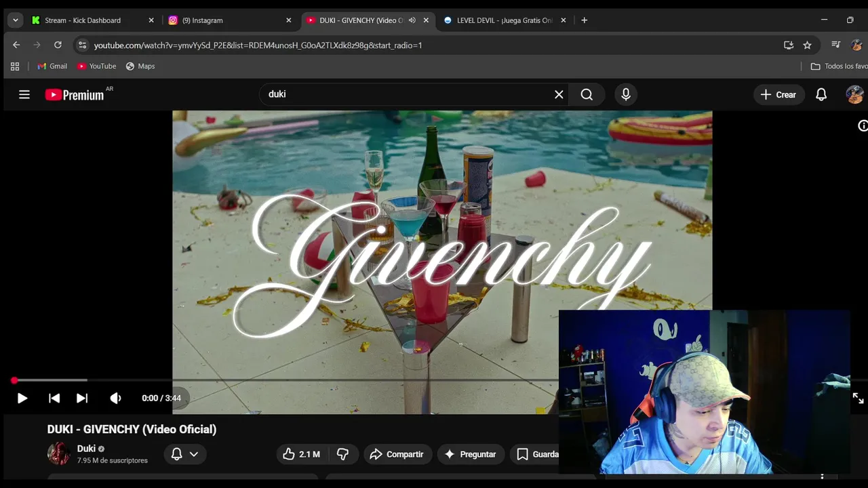868x488 pixels.
Task: Show video info card icon
Action: click(x=863, y=125)
